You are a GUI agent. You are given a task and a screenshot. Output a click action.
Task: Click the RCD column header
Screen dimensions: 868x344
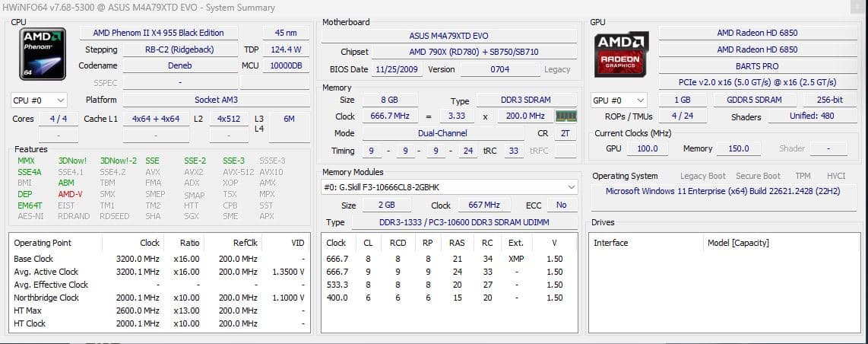click(x=398, y=243)
